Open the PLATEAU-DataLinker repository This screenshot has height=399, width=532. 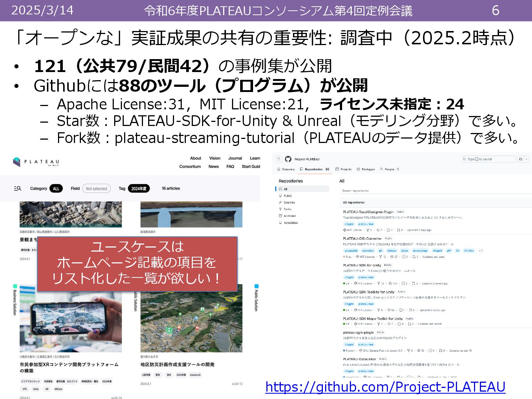click(359, 359)
